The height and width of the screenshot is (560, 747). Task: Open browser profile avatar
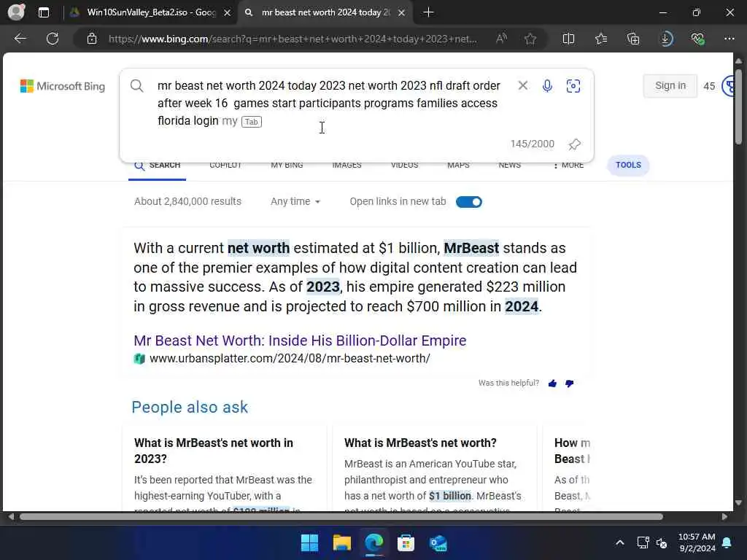[16, 12]
